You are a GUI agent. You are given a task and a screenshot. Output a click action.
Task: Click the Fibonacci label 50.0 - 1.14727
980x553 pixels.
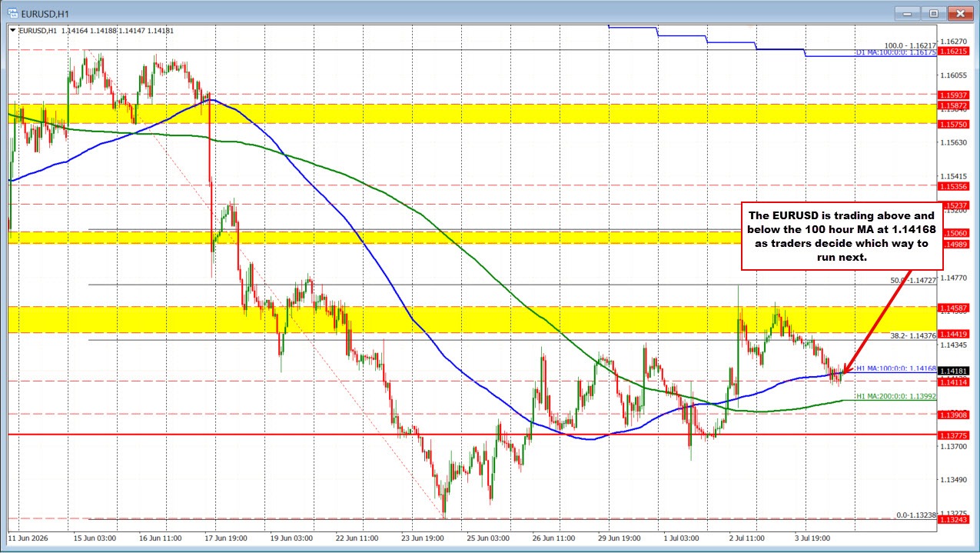pyautogui.click(x=913, y=281)
